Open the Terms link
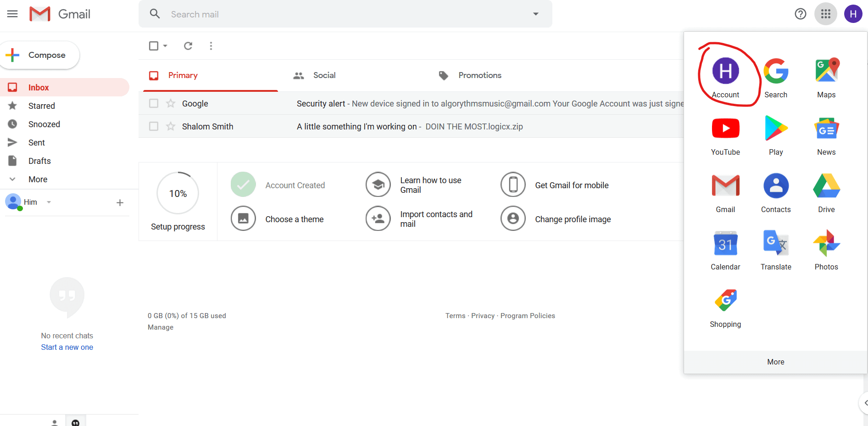 tap(455, 316)
